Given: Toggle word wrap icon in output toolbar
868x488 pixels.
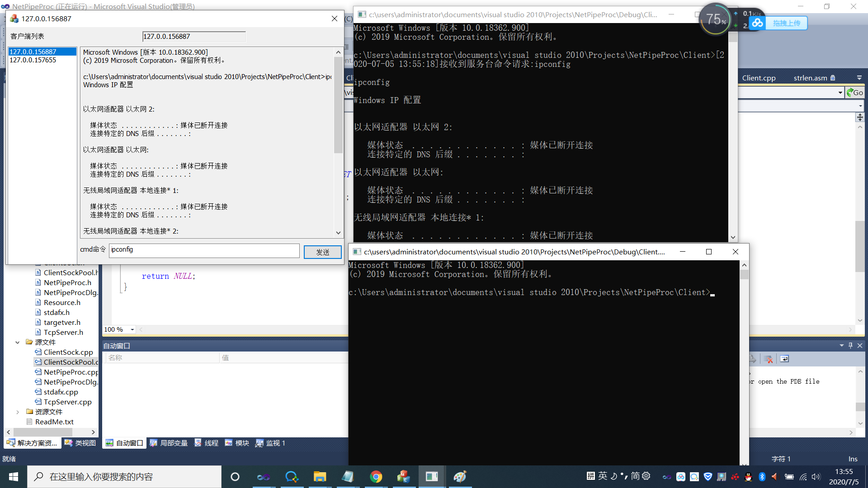Looking at the screenshot, I should point(784,359).
